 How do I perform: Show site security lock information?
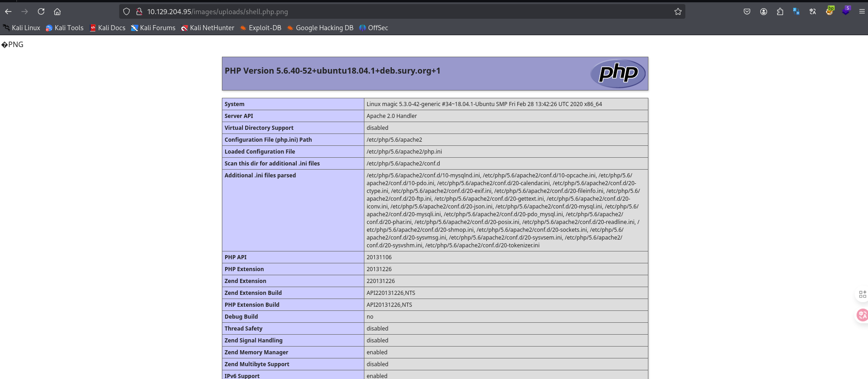(x=139, y=11)
